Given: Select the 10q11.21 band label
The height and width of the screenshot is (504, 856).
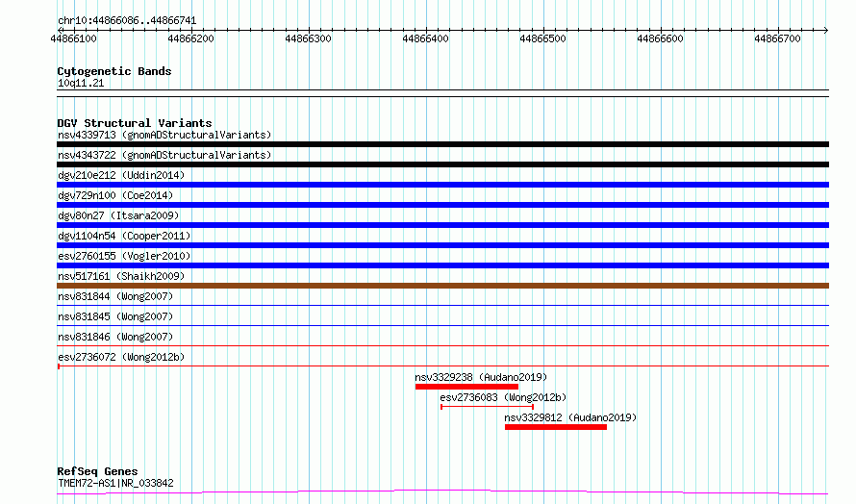Looking at the screenshot, I should point(81,83).
